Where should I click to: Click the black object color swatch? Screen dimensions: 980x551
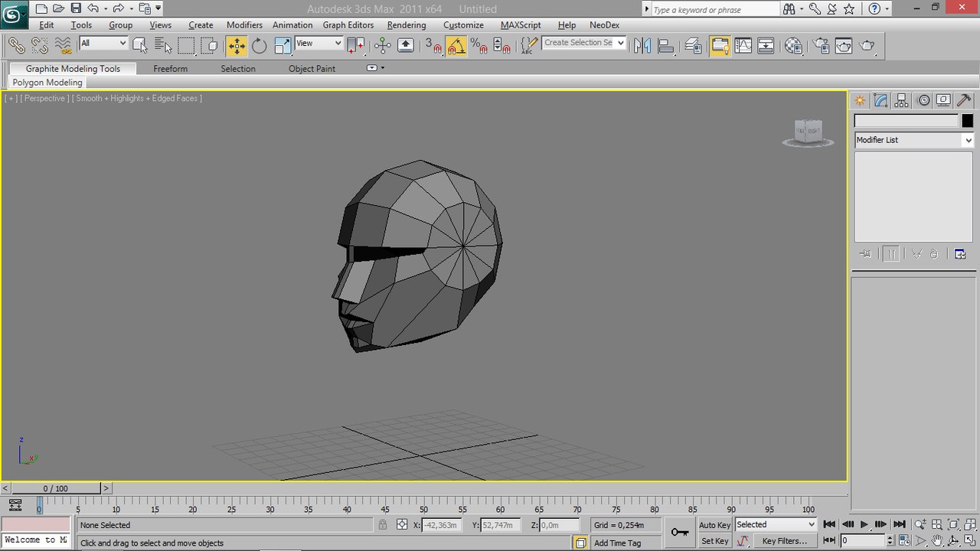pos(968,121)
